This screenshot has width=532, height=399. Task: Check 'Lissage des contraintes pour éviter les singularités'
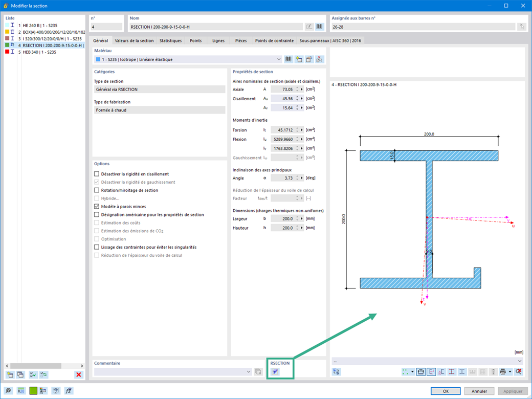[97, 247]
